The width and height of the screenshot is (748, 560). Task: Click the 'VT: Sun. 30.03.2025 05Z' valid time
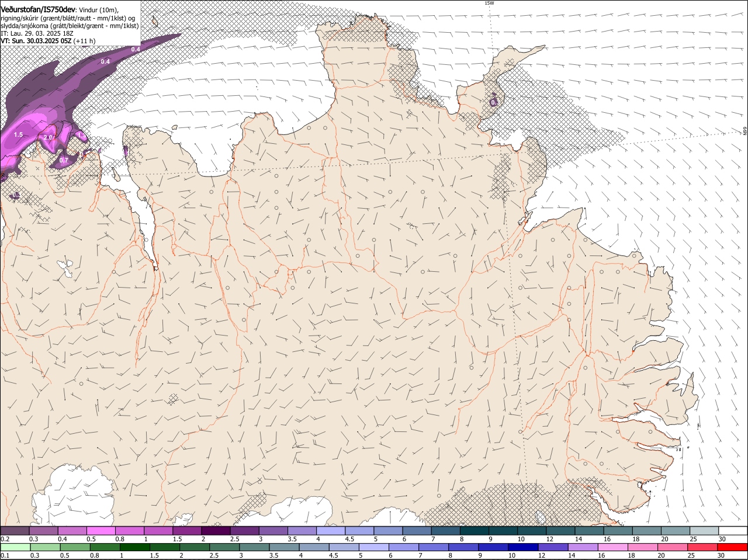36,41
